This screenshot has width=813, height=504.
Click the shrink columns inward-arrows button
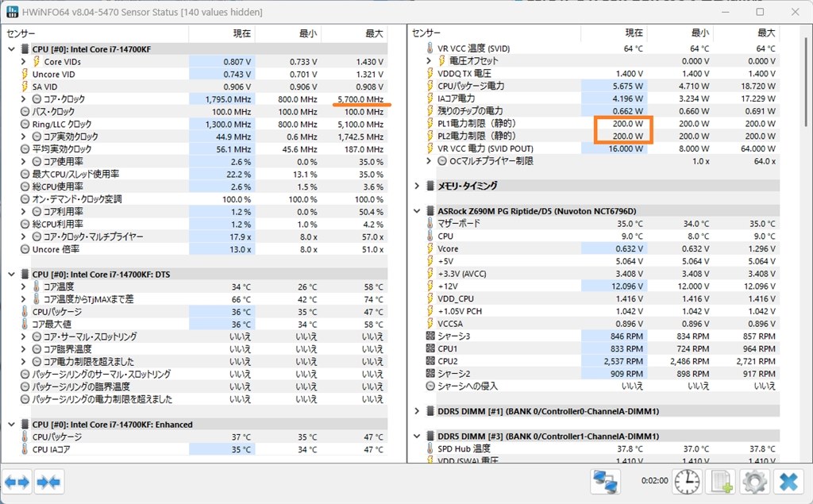tap(48, 483)
